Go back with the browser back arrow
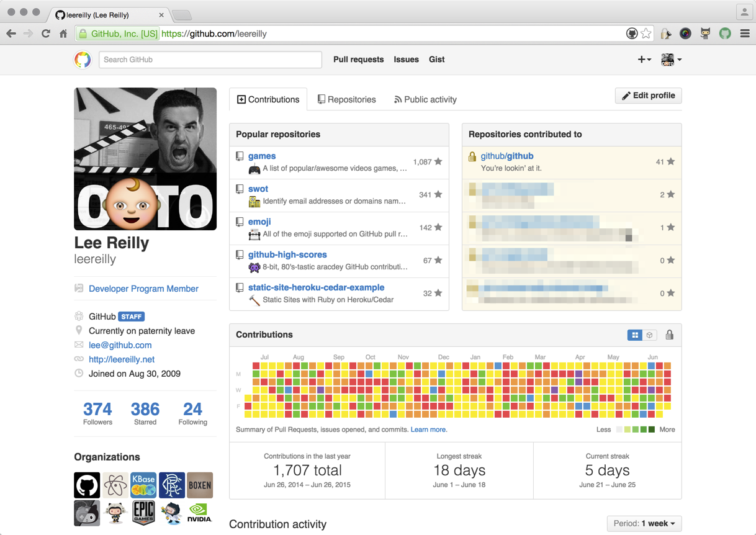The width and height of the screenshot is (756, 535). (x=11, y=34)
